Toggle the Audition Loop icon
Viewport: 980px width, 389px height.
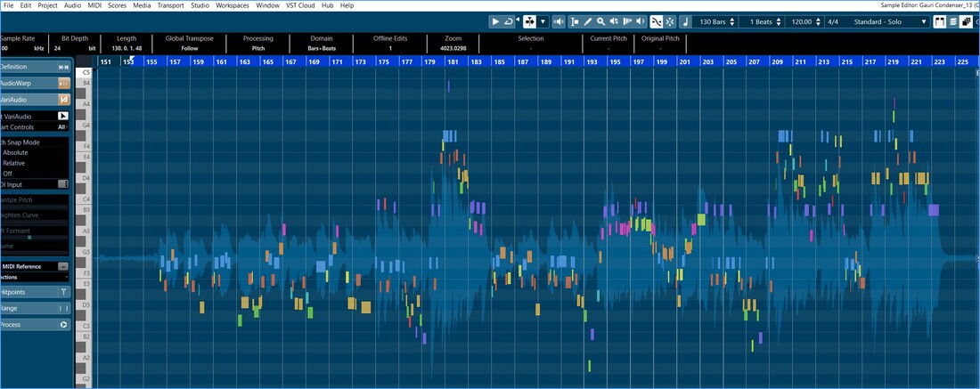tap(510, 21)
